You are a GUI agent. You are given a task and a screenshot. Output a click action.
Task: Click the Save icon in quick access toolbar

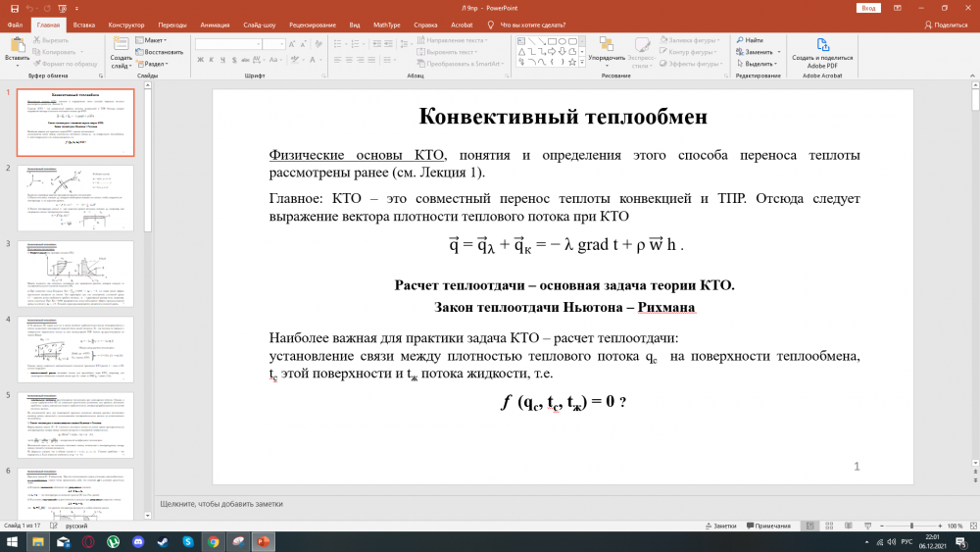pos(13,8)
